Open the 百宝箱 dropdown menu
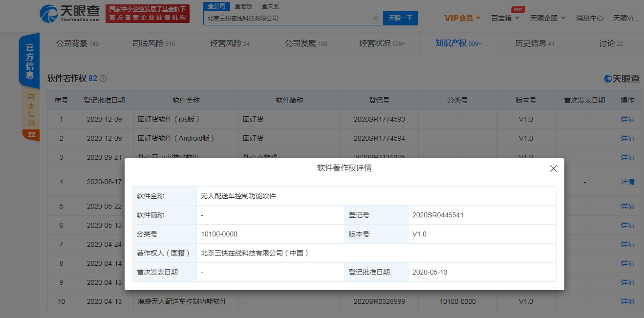644x318 pixels. click(x=505, y=18)
